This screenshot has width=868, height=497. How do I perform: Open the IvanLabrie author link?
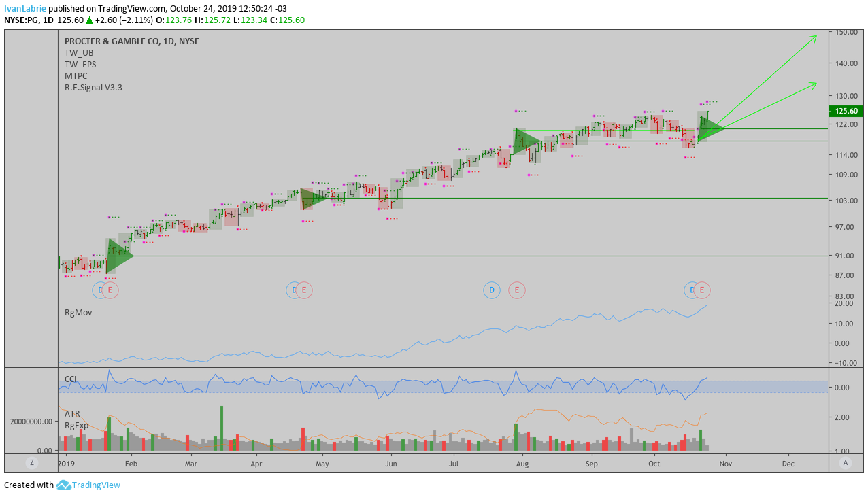25,9
